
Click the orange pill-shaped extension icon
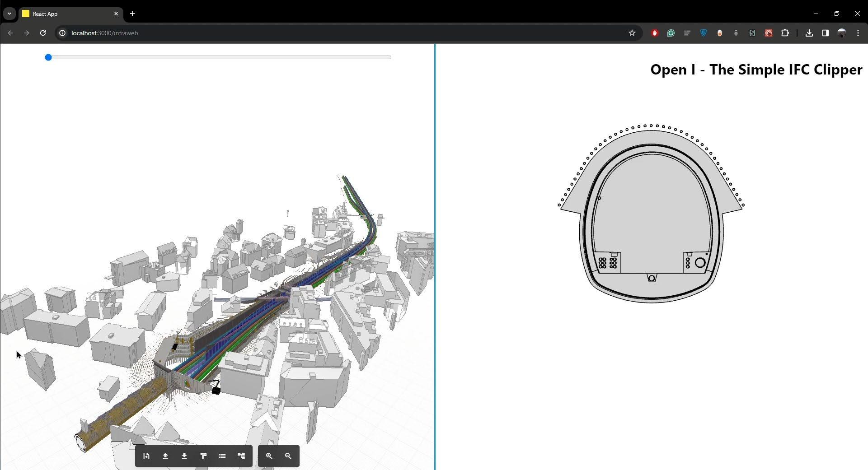720,33
